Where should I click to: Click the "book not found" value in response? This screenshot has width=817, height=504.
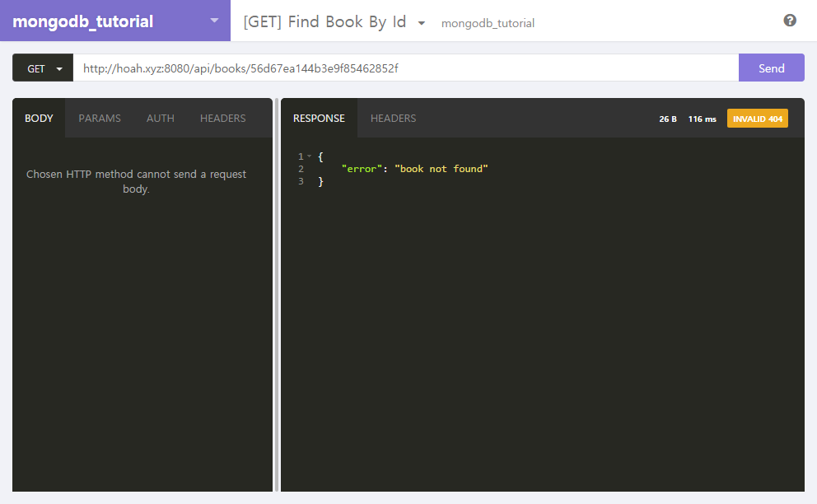click(441, 169)
